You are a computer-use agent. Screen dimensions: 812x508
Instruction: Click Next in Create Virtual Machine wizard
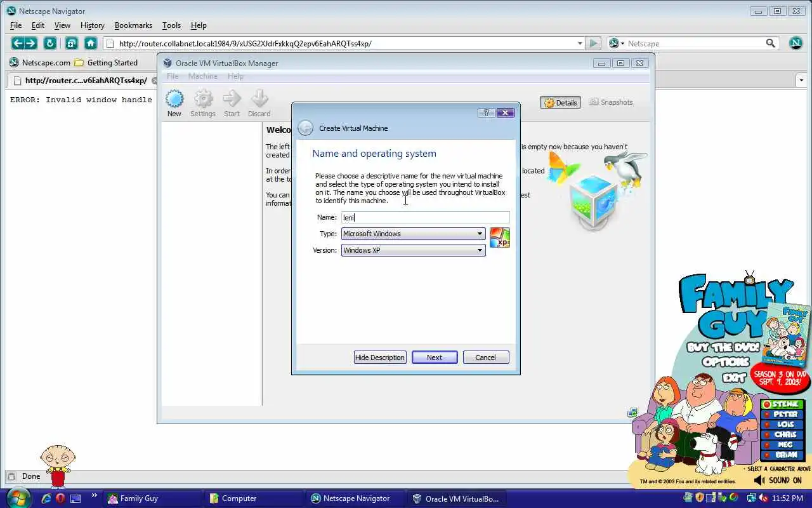(x=435, y=358)
